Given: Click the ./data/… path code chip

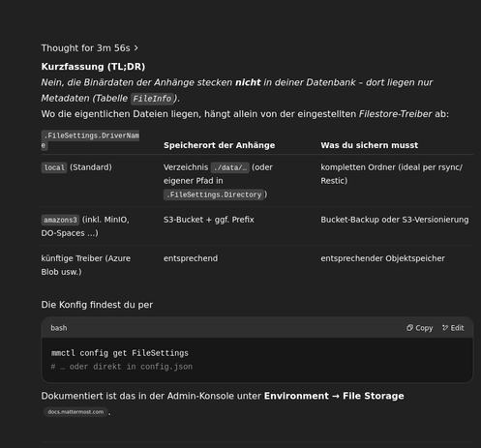Looking at the screenshot, I should 229,167.
